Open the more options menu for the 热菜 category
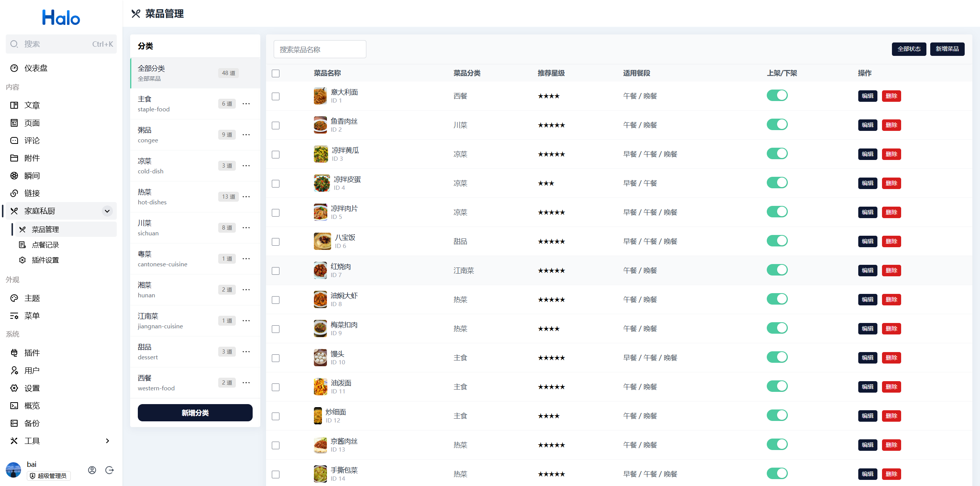This screenshot has width=980, height=486. [246, 197]
